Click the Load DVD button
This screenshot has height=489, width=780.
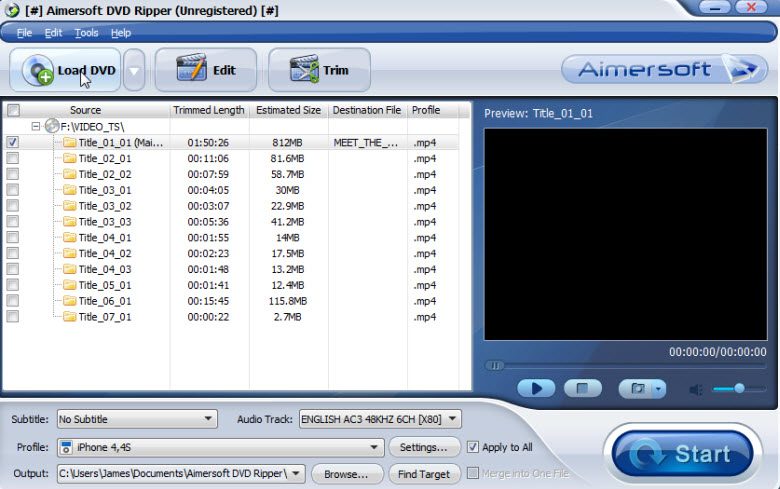[65, 70]
